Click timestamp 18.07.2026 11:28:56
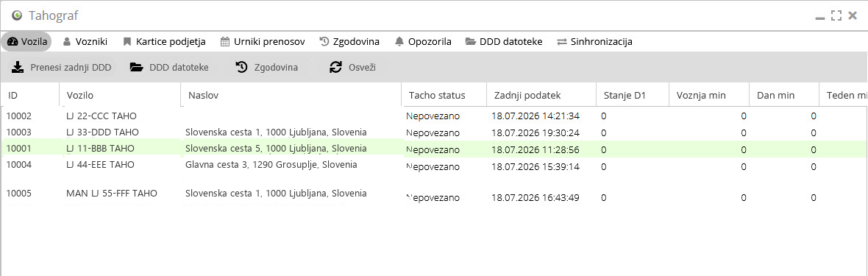 [536, 149]
